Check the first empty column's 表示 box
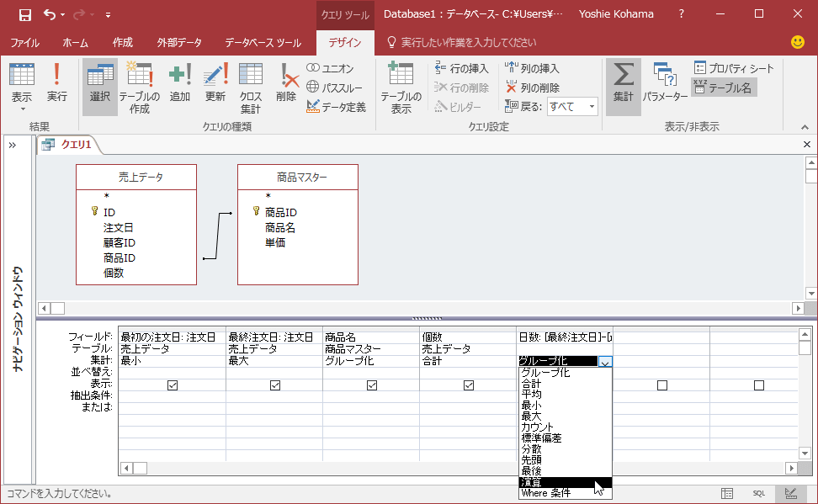The width and height of the screenshot is (818, 504). point(662,385)
